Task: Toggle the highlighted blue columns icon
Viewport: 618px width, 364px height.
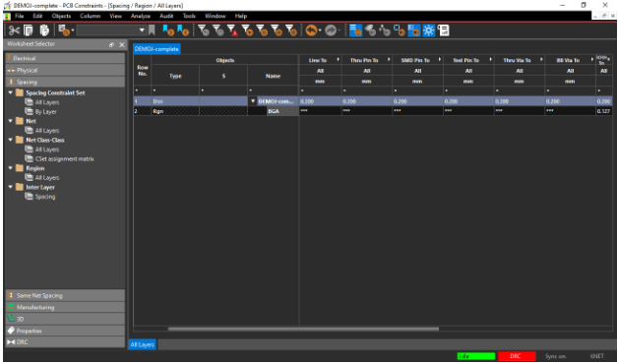Action: [x=414, y=30]
